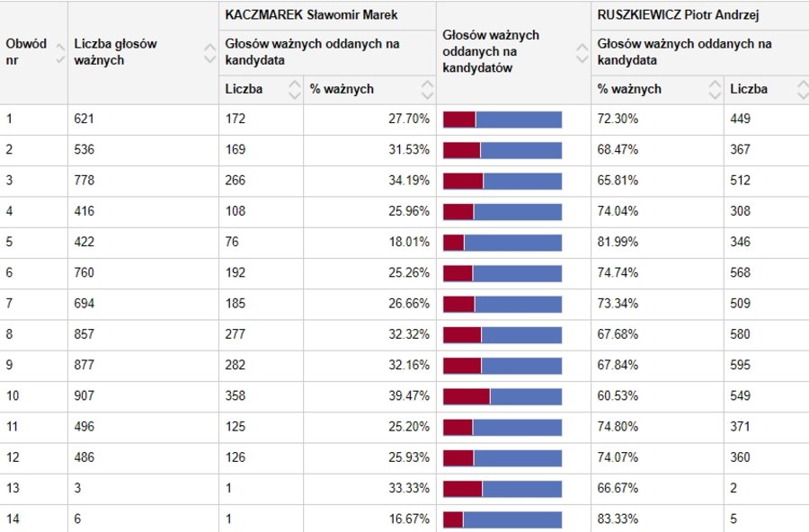Select district row number 3

10,180
